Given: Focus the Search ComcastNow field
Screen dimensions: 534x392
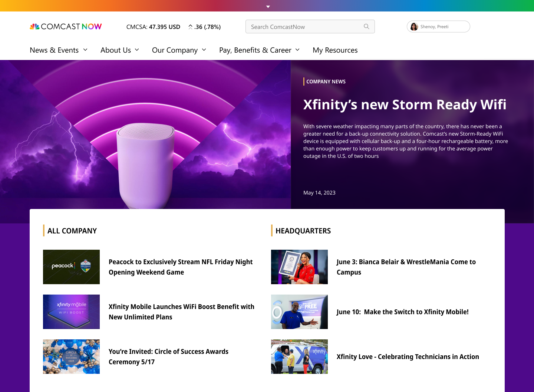Looking at the screenshot, I should 310,27.
